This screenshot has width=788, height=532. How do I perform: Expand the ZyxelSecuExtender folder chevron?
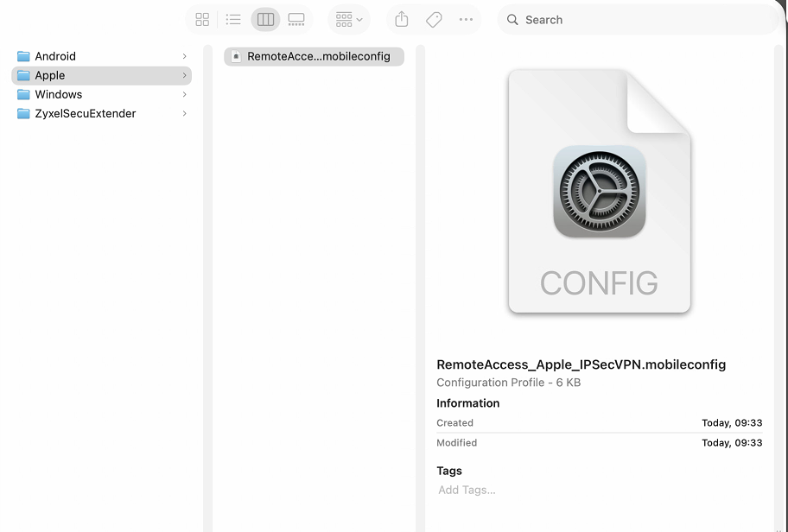coord(185,113)
